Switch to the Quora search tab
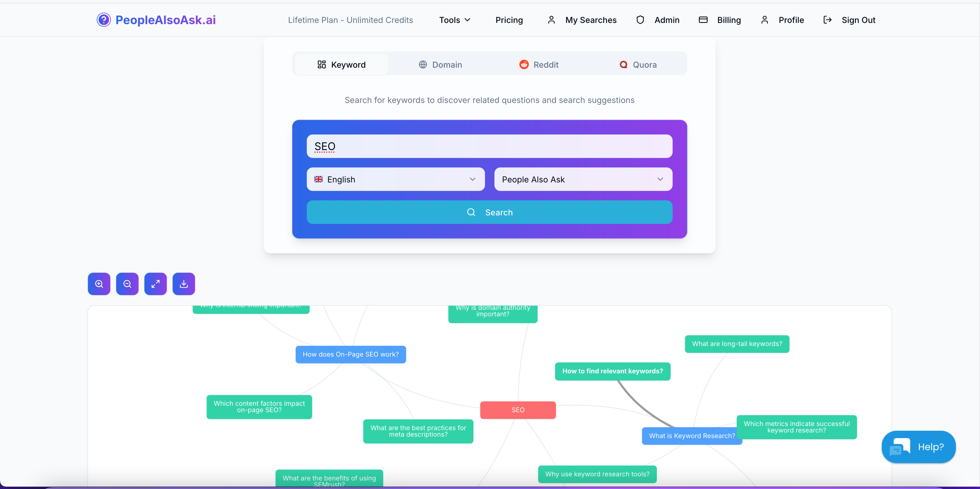Screen dimensions: 980x489 point(638,64)
